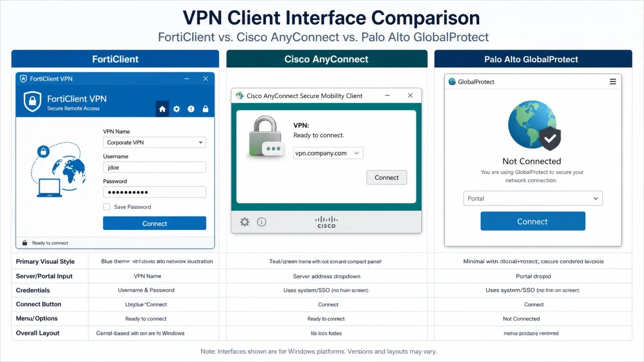Click the FortiClient lock icon in toolbar

coord(205,109)
